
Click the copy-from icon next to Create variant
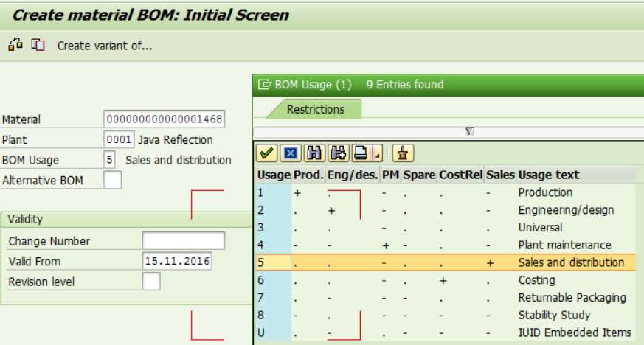(38, 45)
